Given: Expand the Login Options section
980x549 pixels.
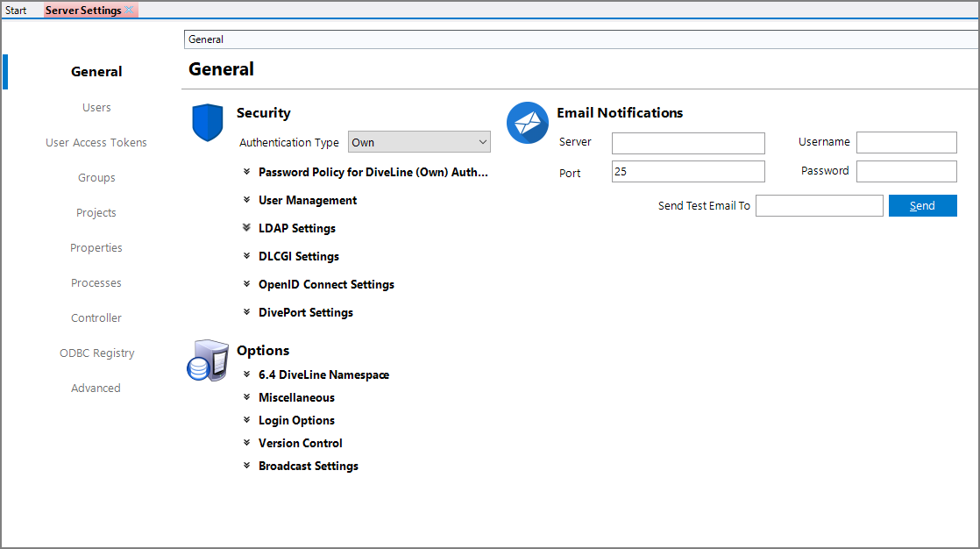Looking at the screenshot, I should (296, 419).
